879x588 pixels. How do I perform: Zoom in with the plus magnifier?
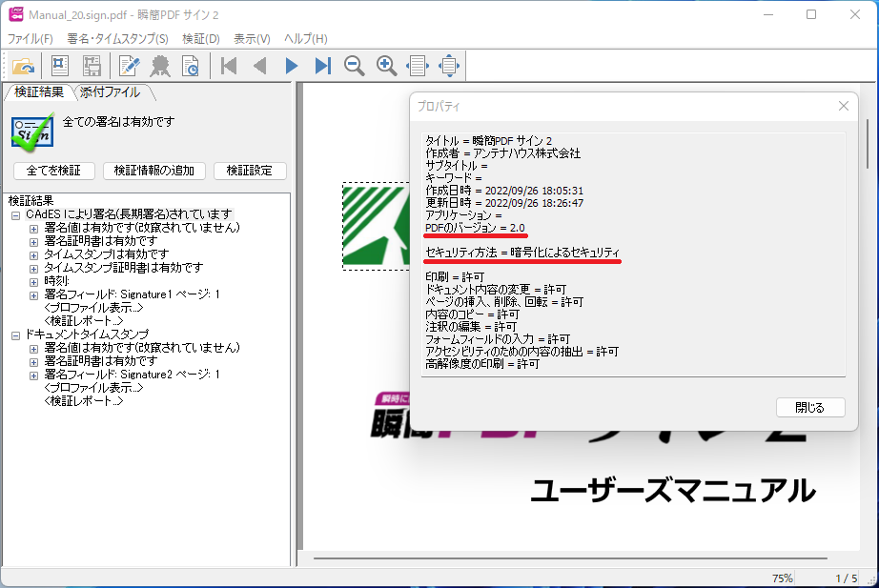click(386, 66)
